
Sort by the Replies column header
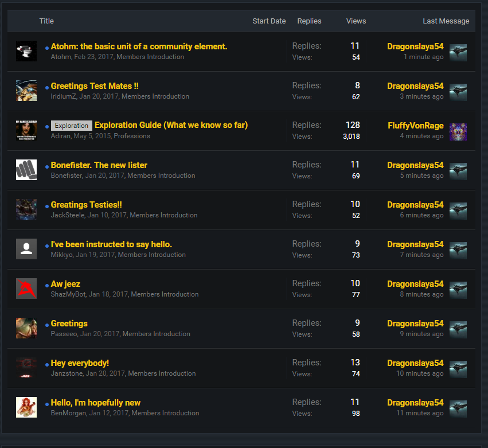tap(309, 21)
